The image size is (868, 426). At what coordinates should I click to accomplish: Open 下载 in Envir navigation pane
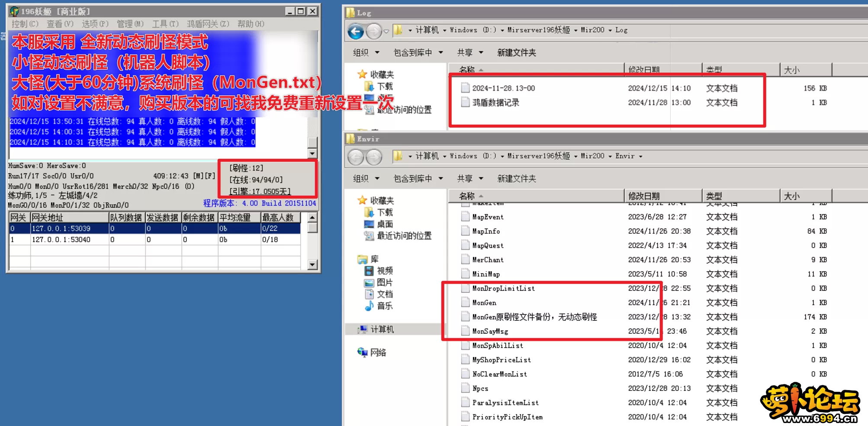pyautogui.click(x=379, y=212)
